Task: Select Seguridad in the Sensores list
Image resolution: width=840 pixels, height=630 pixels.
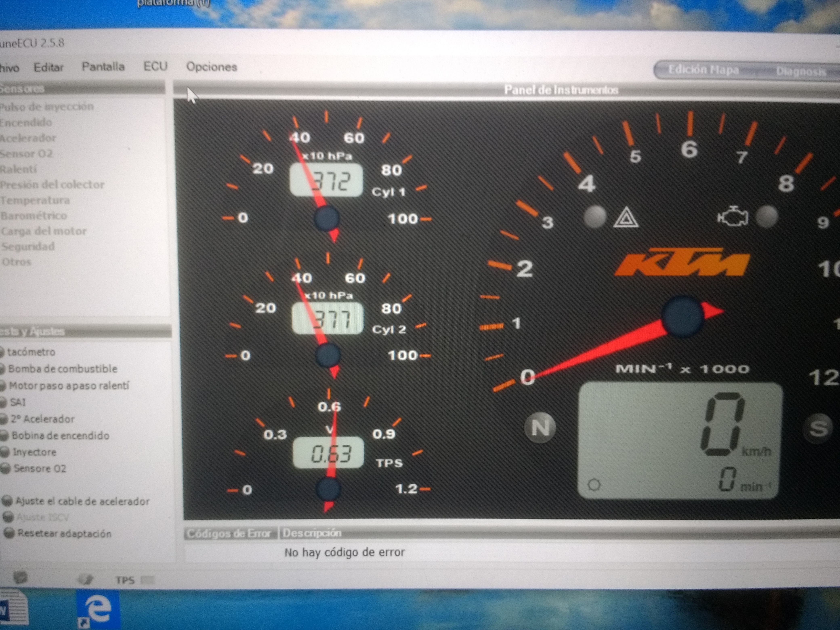Action: (28, 247)
